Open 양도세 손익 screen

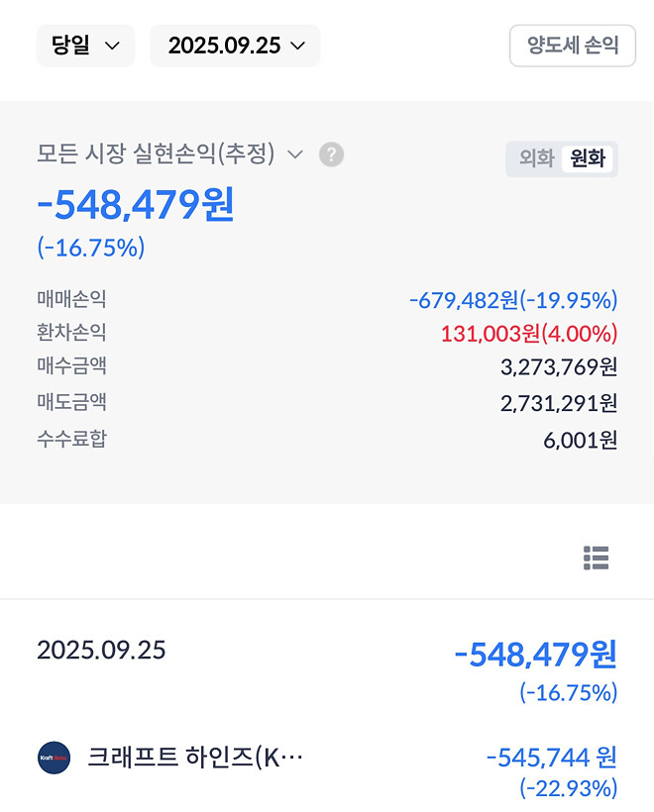coord(571,45)
